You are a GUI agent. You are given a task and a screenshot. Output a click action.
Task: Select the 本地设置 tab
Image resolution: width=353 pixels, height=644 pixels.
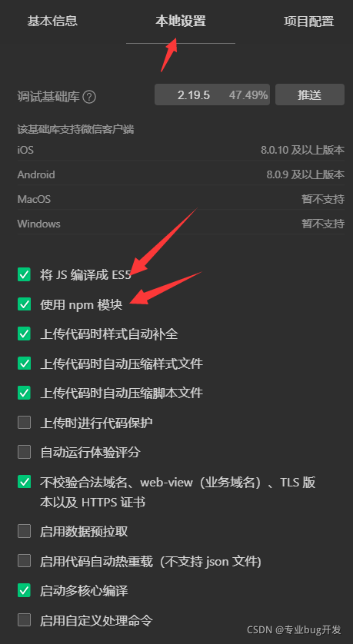tap(181, 22)
